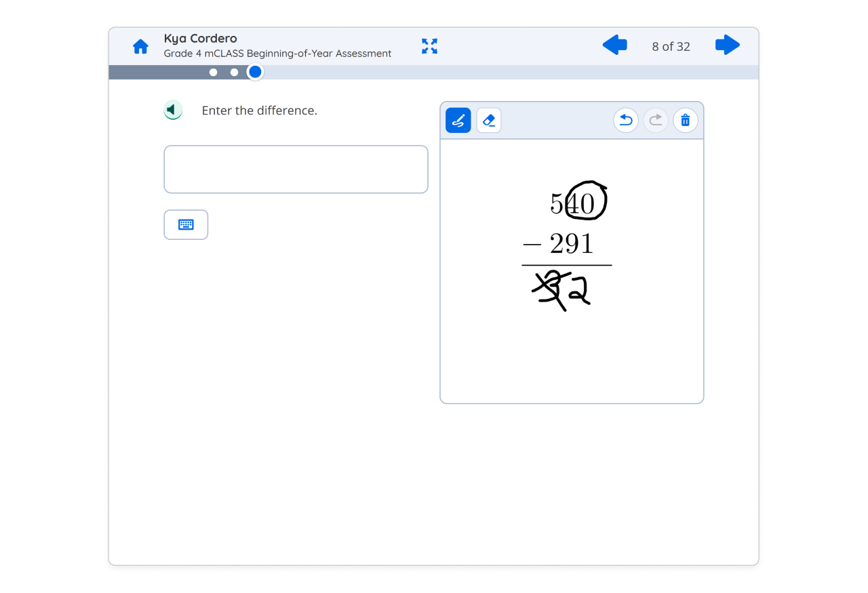Click the circled 40 in the drawing

pos(585,201)
